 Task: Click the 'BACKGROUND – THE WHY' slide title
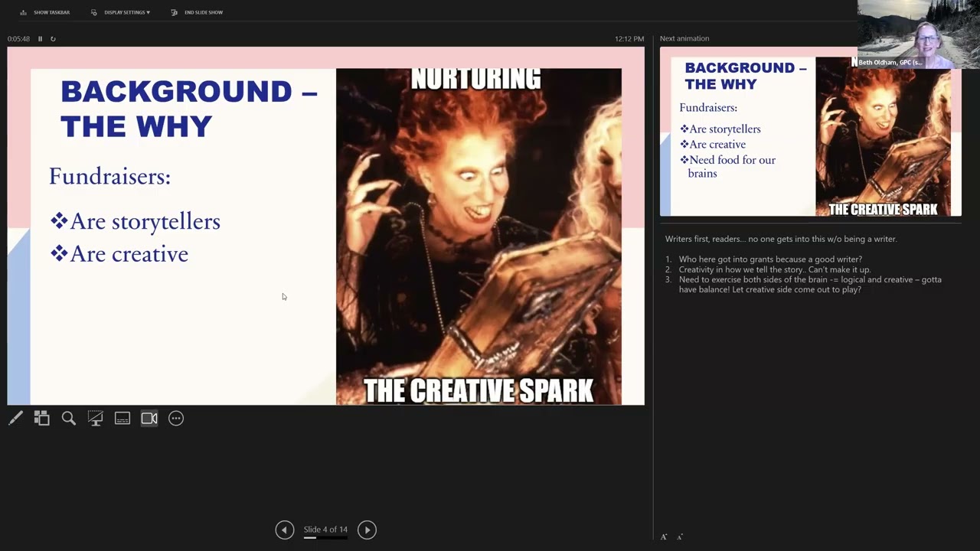click(x=188, y=108)
